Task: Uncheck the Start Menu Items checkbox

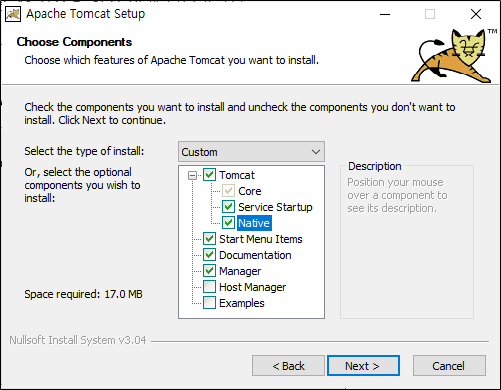Action: (x=209, y=239)
